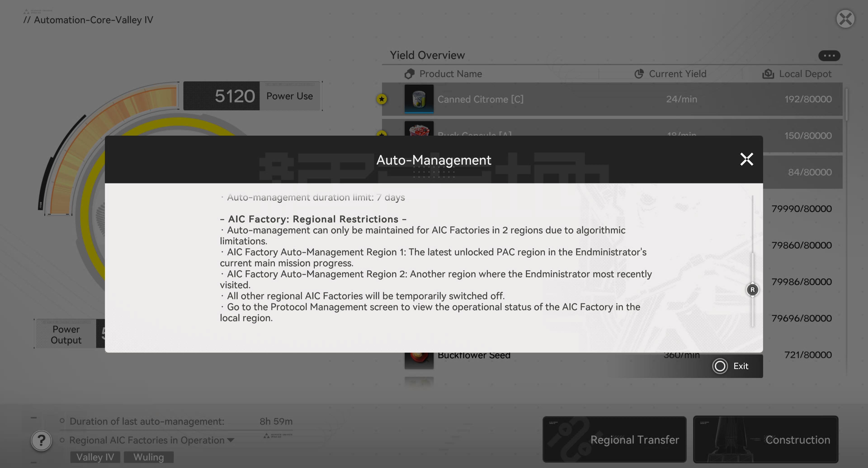Close the Automation-Core screen with top-right X
868x468 pixels.
845,19
